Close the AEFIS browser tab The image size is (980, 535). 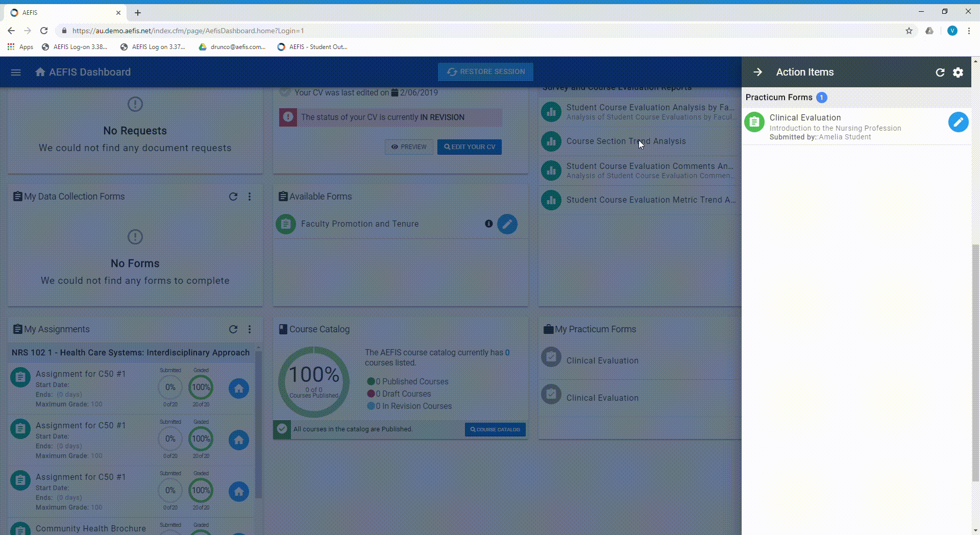point(118,13)
